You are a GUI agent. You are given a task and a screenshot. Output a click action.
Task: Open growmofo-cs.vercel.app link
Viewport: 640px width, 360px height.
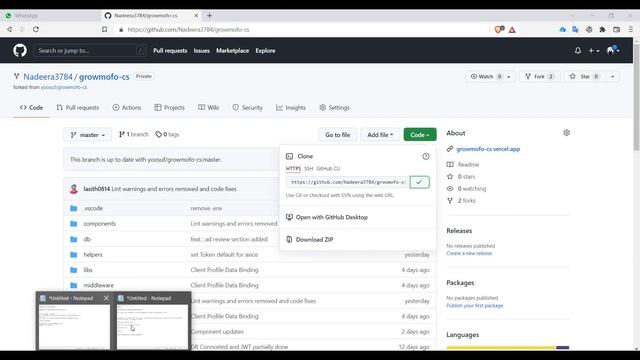click(488, 149)
